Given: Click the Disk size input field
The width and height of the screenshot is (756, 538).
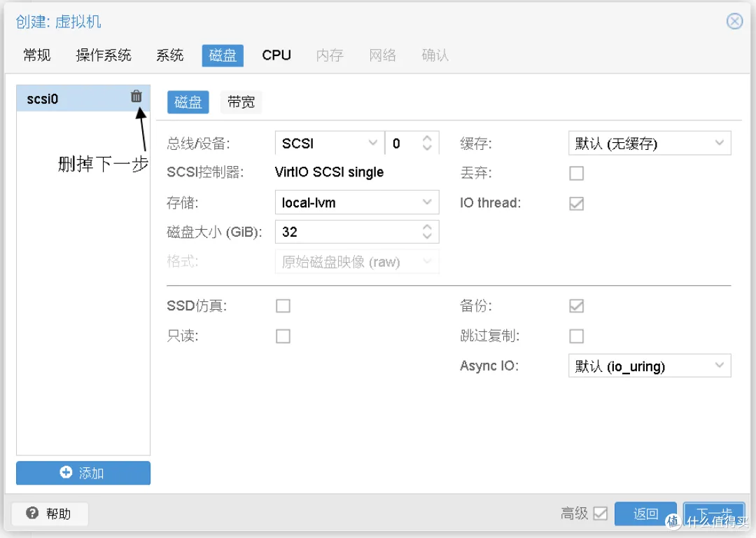Looking at the screenshot, I should tap(346, 232).
